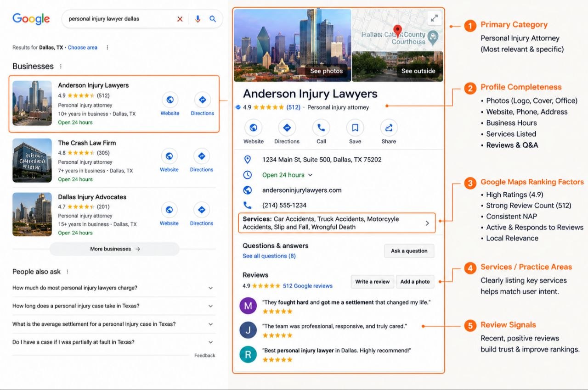The image size is (588, 390).
Task: Open Dallas Injury Advocates Website icon
Action: [169, 210]
